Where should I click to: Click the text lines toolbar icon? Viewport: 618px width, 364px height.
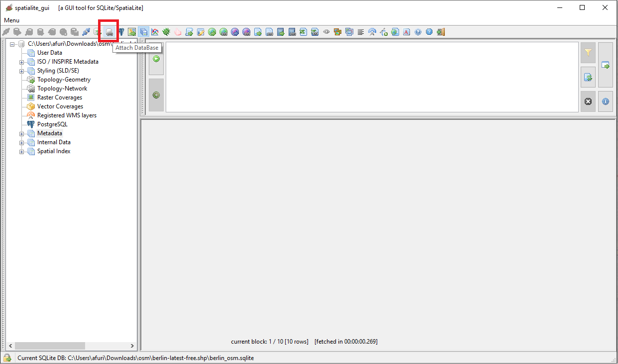point(361,32)
